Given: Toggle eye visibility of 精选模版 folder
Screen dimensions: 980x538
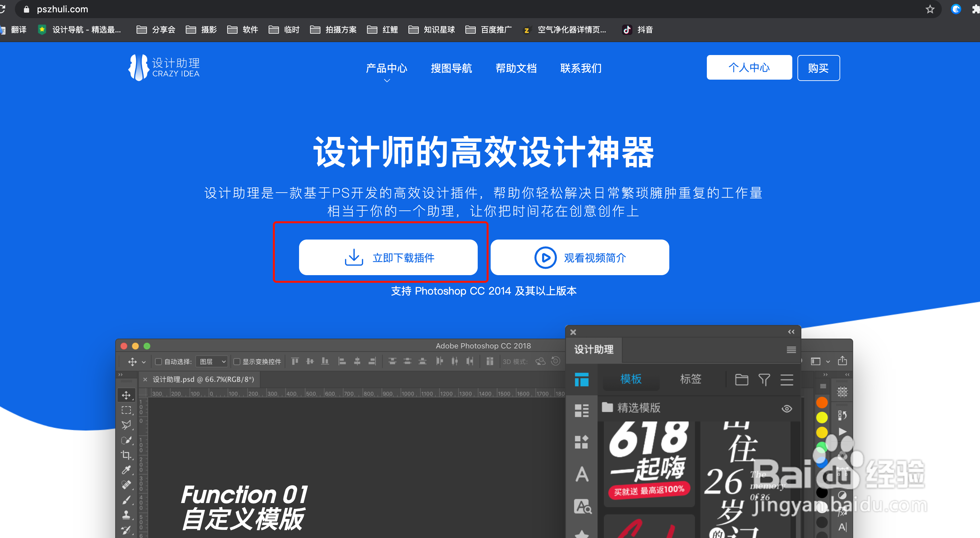Looking at the screenshot, I should (x=787, y=409).
